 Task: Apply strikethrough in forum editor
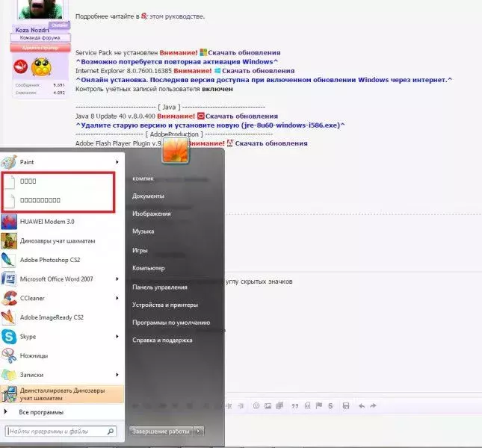pyautogui.click(x=330, y=406)
